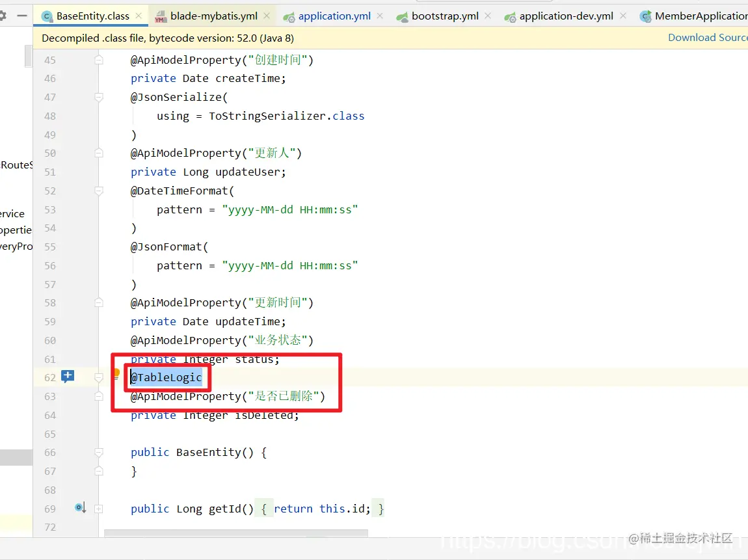Screen dimensions: 748x560
Task: Collapse the BaseEntity constructor at line 66
Action: (99, 452)
